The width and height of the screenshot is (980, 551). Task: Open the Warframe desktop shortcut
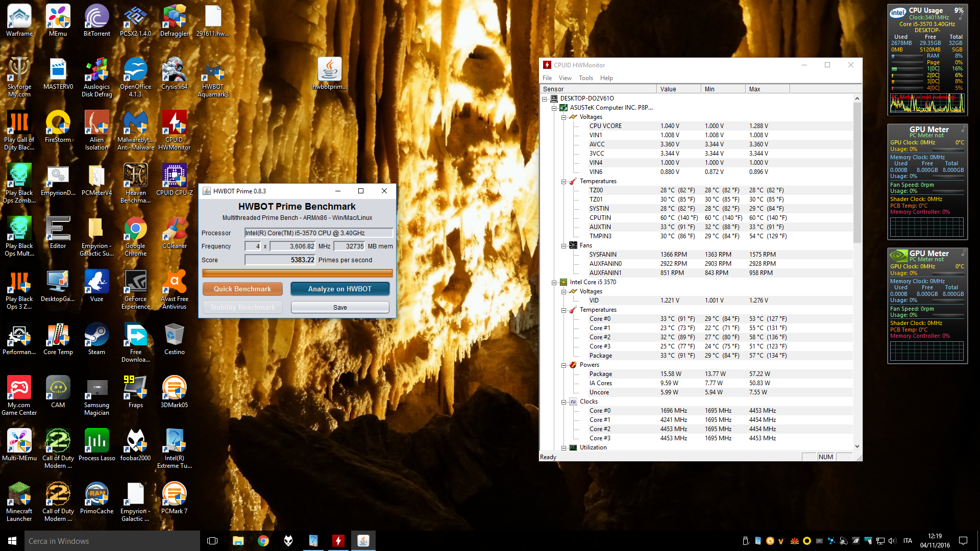[x=19, y=21]
